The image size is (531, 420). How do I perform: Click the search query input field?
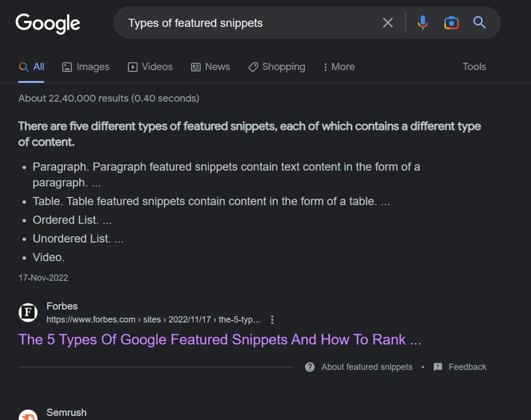(x=250, y=23)
